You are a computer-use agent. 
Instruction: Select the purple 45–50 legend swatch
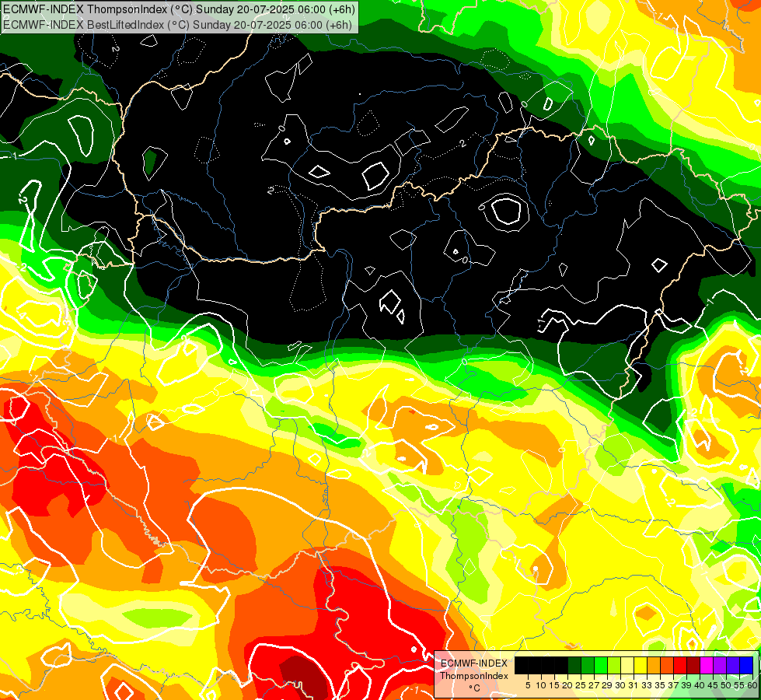click(x=720, y=665)
